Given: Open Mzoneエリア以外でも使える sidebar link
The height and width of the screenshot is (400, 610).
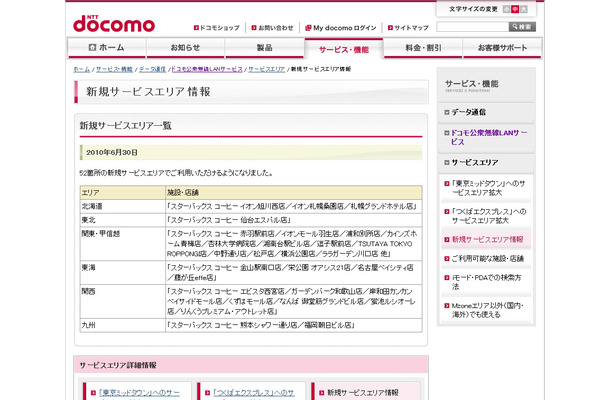Looking at the screenshot, I should click(x=487, y=310).
